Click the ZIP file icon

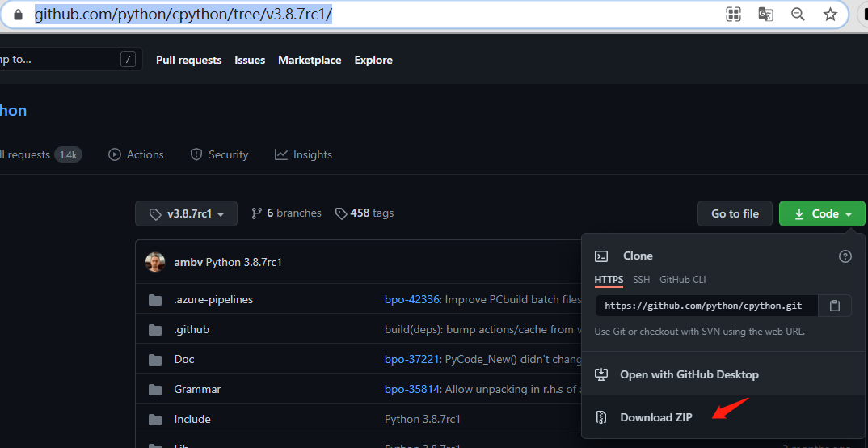pos(601,417)
